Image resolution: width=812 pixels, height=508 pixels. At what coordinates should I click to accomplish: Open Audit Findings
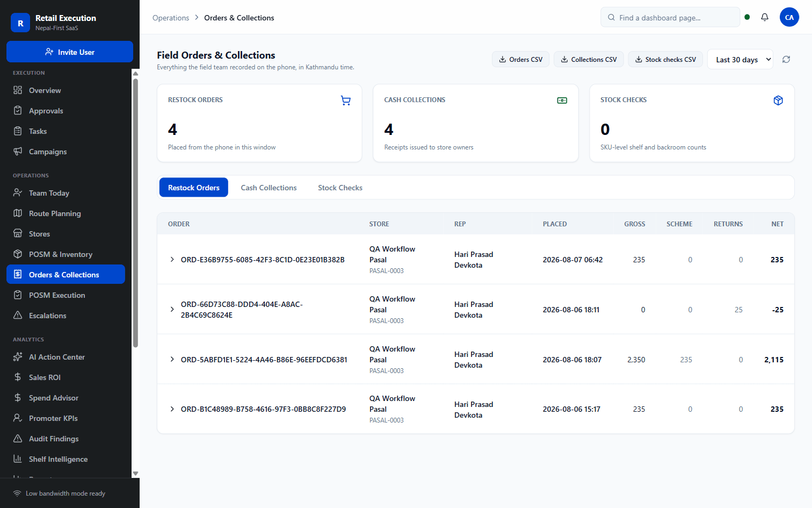[66, 439]
